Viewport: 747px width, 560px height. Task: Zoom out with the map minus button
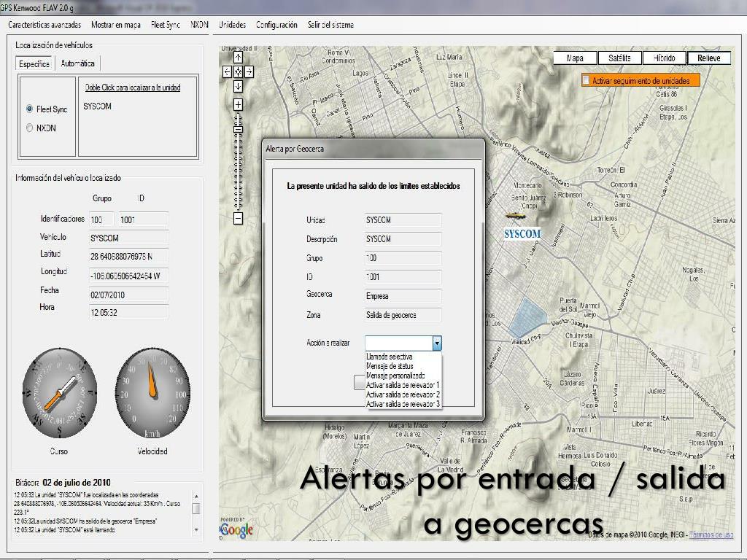(x=238, y=218)
